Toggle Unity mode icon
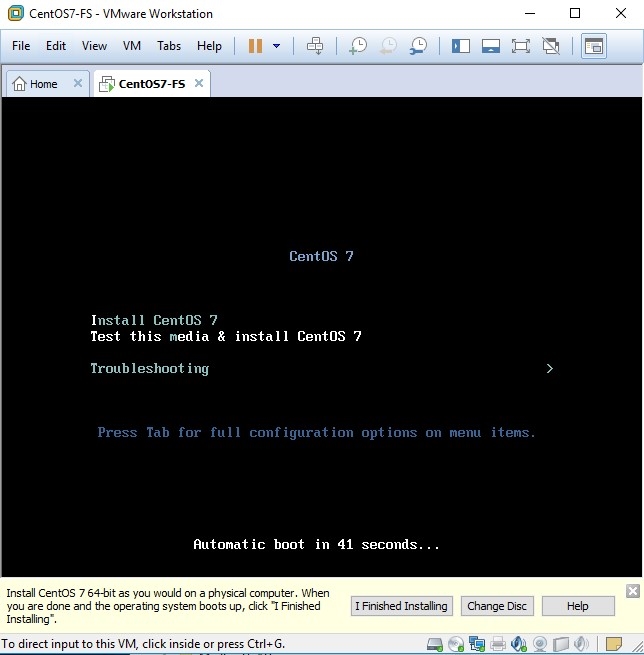This screenshot has height=655, width=644. (x=550, y=46)
